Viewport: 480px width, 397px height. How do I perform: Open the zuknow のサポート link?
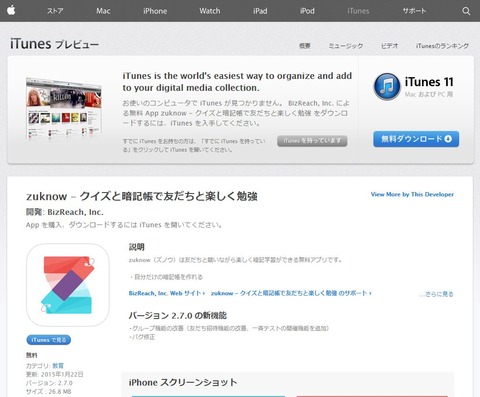pyautogui.click(x=291, y=293)
